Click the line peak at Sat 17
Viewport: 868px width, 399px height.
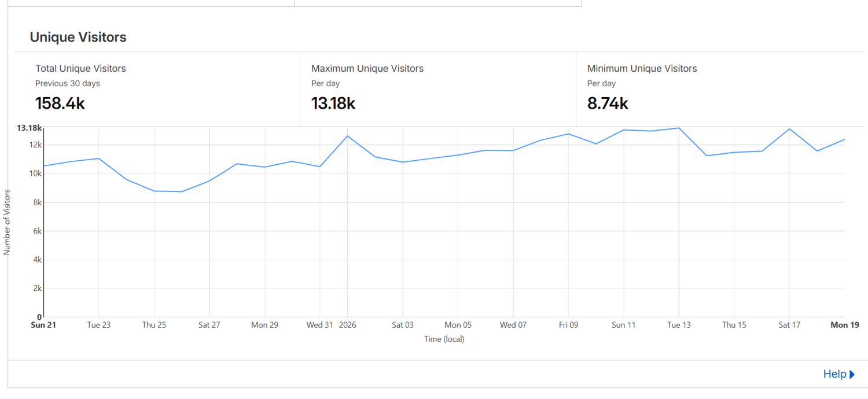point(789,129)
